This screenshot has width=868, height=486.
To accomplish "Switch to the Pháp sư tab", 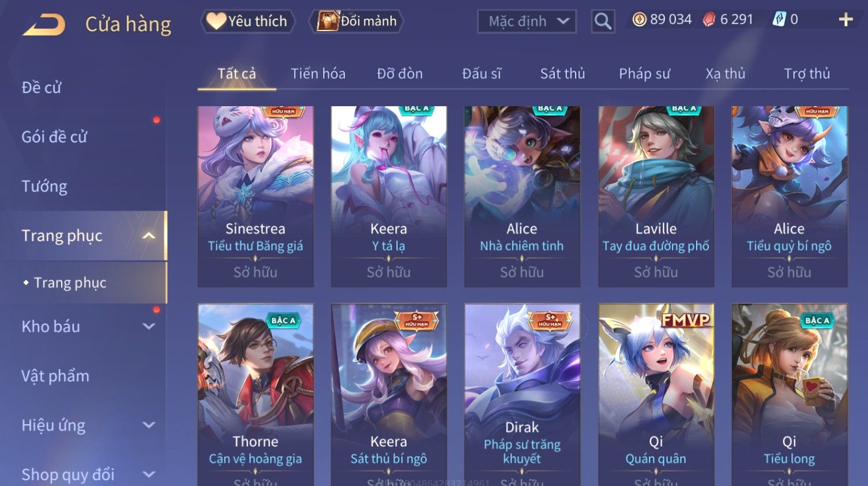I will (644, 74).
